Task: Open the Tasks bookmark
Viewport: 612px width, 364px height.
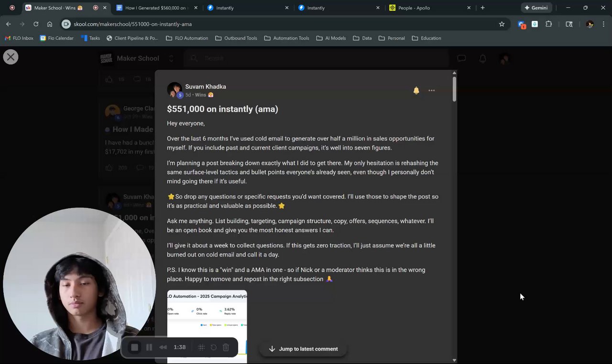Action: (90, 38)
